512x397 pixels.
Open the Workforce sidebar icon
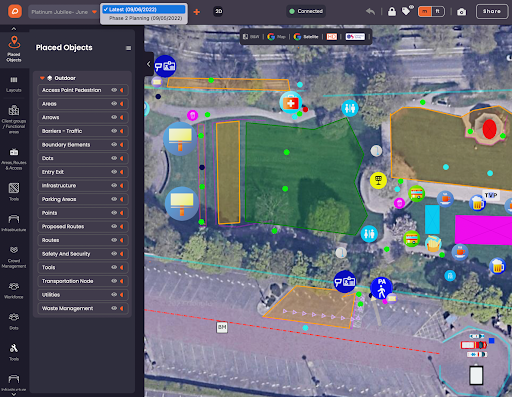coord(14,290)
